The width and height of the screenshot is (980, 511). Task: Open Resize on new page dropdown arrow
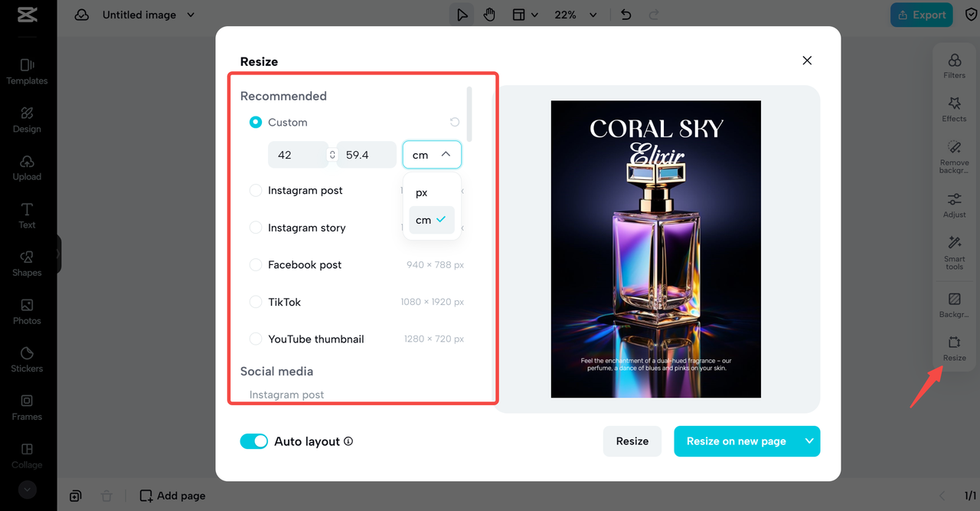coord(809,441)
